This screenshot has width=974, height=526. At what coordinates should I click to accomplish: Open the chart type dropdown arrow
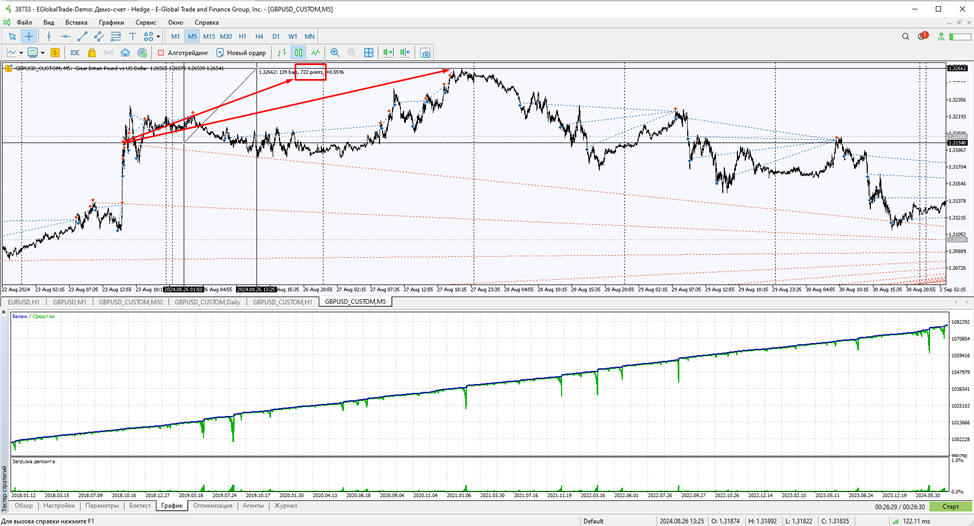(x=20, y=53)
